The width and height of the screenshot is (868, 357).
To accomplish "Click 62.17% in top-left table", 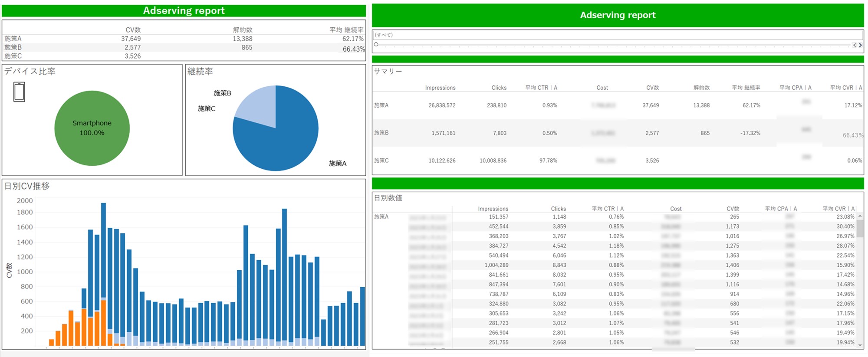I will [x=353, y=39].
